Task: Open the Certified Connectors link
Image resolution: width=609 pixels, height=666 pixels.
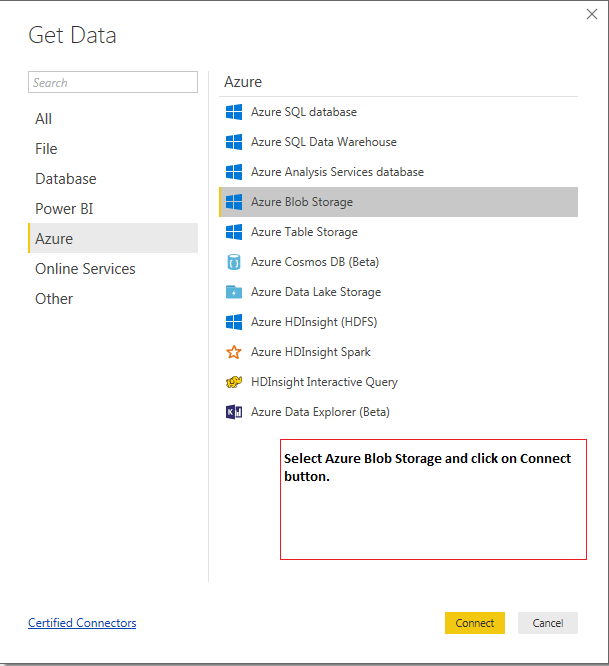Action: tap(82, 623)
